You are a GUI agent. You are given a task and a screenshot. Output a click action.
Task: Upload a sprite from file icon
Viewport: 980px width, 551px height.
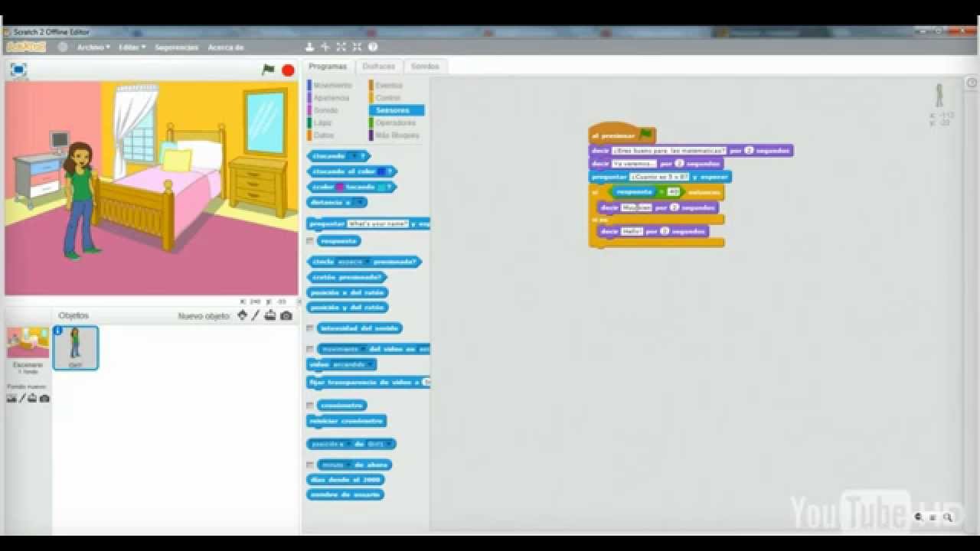(x=270, y=315)
